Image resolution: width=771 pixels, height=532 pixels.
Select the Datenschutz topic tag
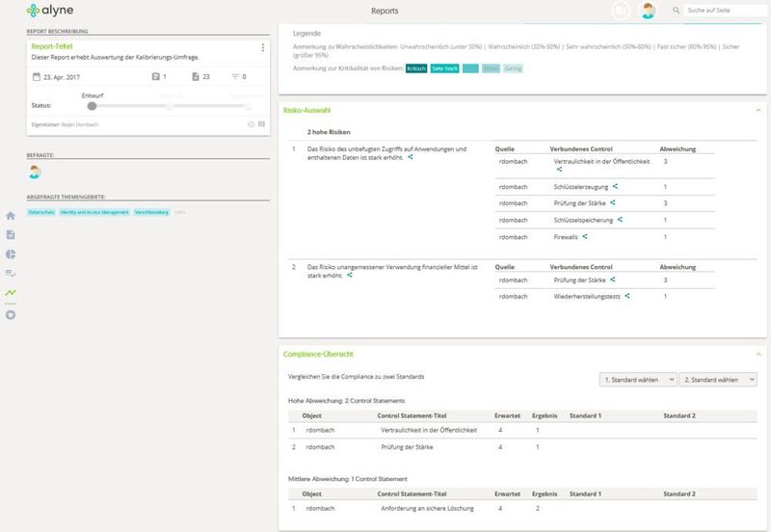pos(41,212)
